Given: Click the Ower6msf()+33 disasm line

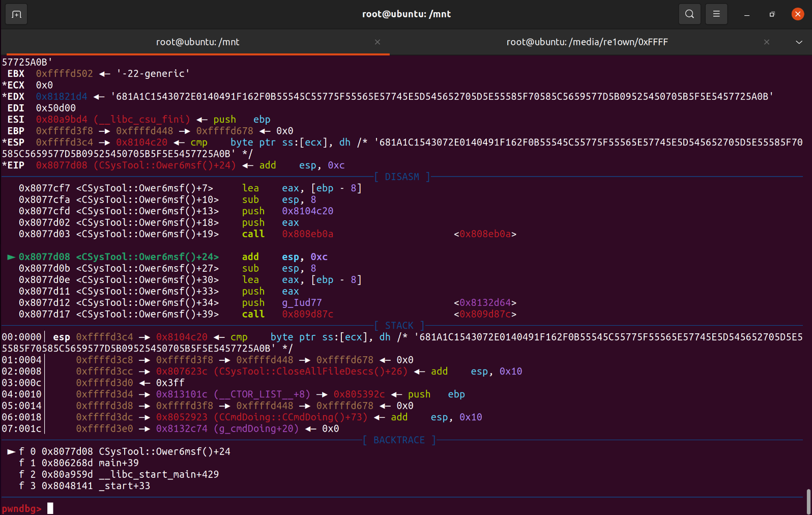Looking at the screenshot, I should 159,291.
